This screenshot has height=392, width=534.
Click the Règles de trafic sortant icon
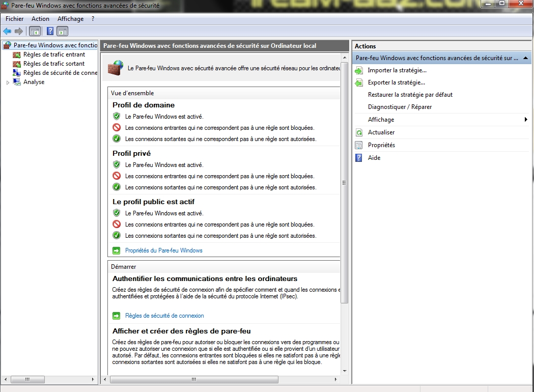coord(17,64)
